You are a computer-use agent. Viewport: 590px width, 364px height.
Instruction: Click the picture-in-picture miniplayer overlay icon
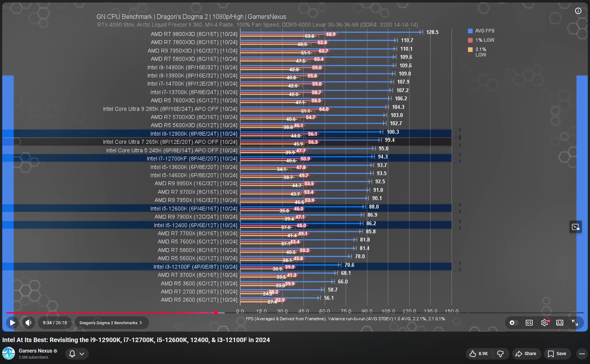576,227
